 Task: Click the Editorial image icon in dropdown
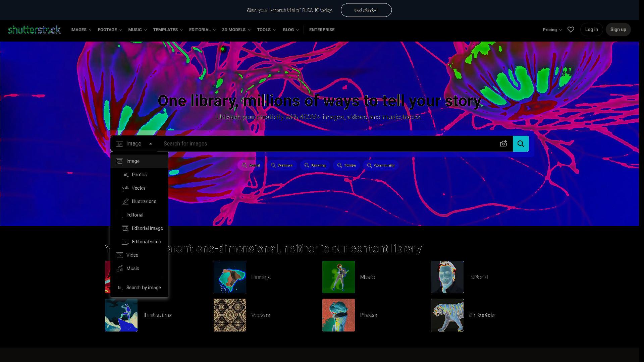pyautogui.click(x=125, y=228)
